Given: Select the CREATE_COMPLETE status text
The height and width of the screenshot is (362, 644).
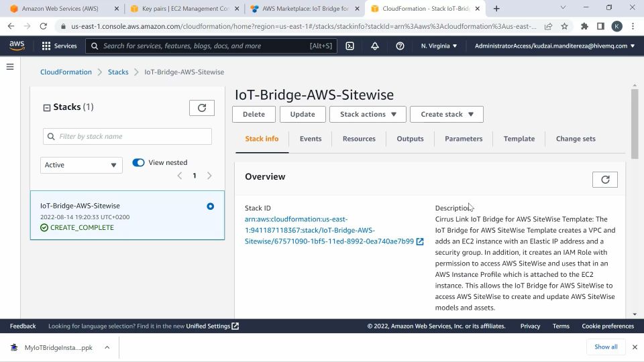Looking at the screenshot, I should coord(82,227).
